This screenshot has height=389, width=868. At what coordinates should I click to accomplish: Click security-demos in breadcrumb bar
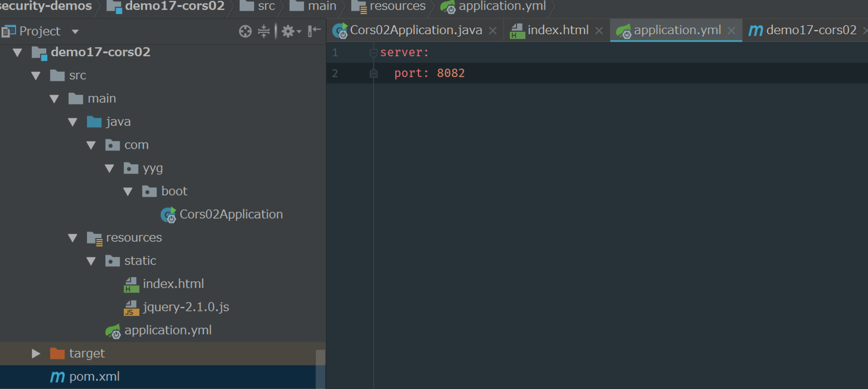46,6
